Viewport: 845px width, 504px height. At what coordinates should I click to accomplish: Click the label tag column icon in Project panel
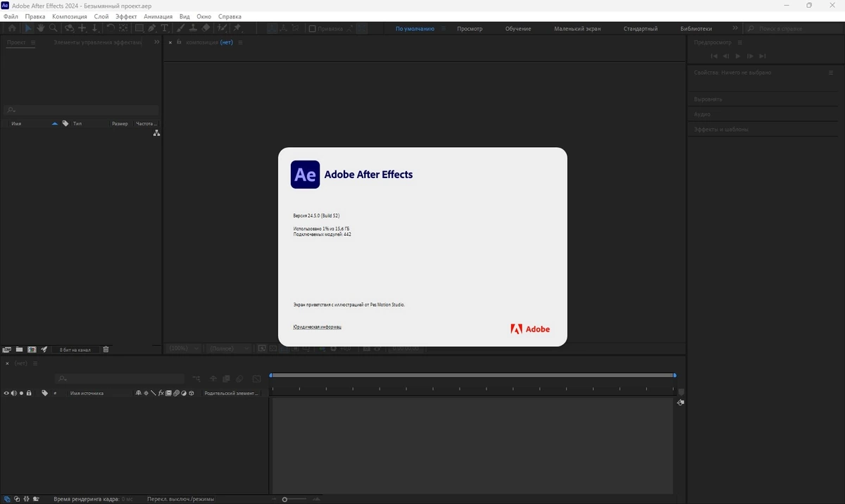[x=65, y=123]
